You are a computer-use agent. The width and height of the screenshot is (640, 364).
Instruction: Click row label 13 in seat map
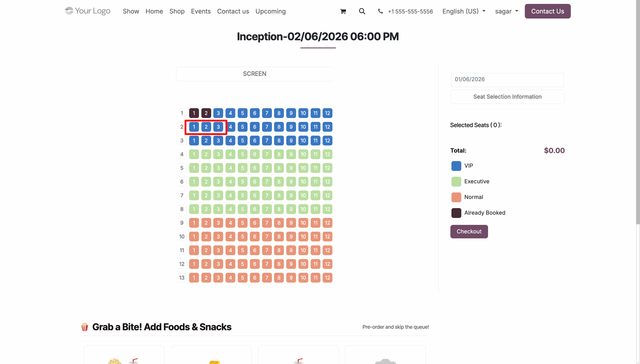[182, 278]
